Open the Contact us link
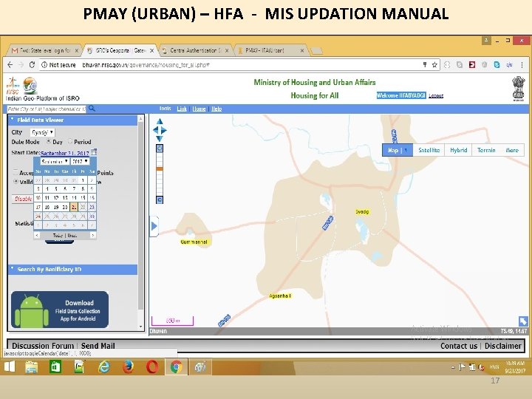This screenshot has width=532, height=399. point(459,346)
